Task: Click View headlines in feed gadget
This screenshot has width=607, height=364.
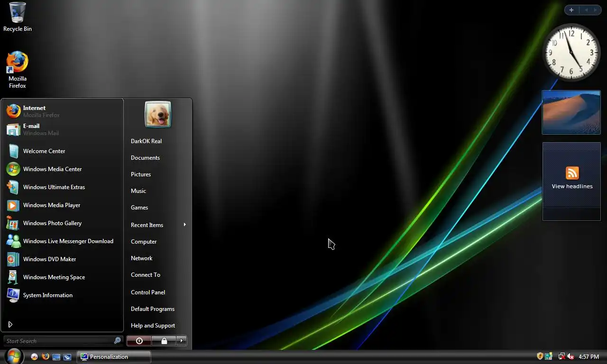Action: coord(572,186)
